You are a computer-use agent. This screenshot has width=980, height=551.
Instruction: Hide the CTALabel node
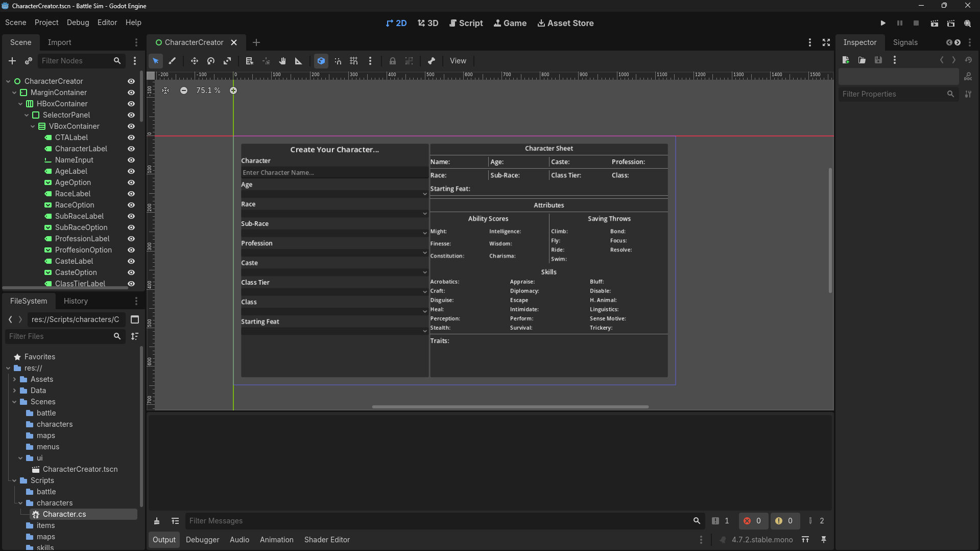coord(131,137)
